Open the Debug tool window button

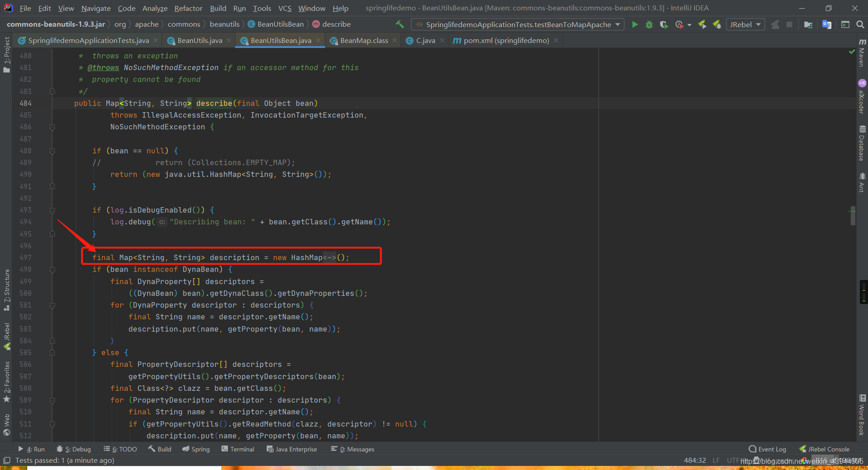[74, 449]
